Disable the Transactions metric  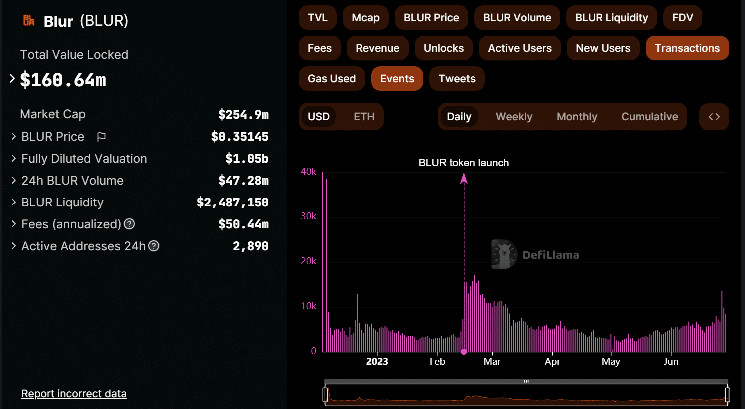point(687,48)
